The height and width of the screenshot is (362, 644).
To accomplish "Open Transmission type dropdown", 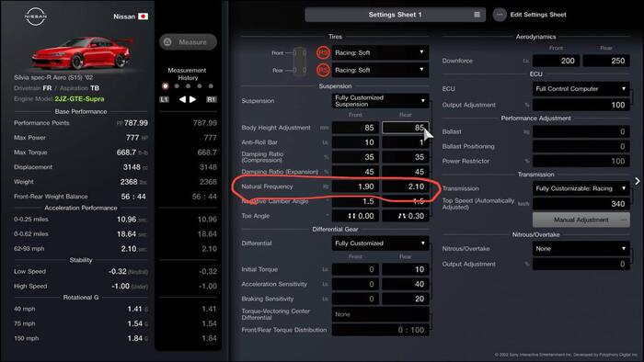I will click(x=581, y=188).
